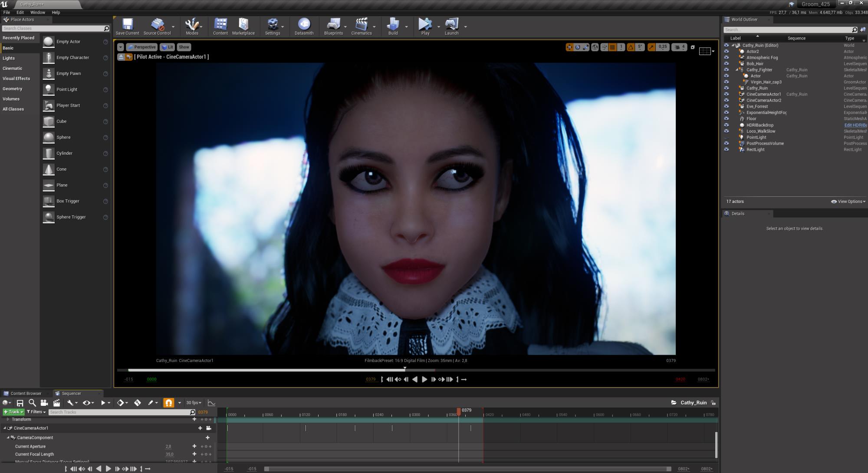The width and height of the screenshot is (868, 473).
Task: Select the rotate gizmo mode in viewport
Action: [x=578, y=47]
